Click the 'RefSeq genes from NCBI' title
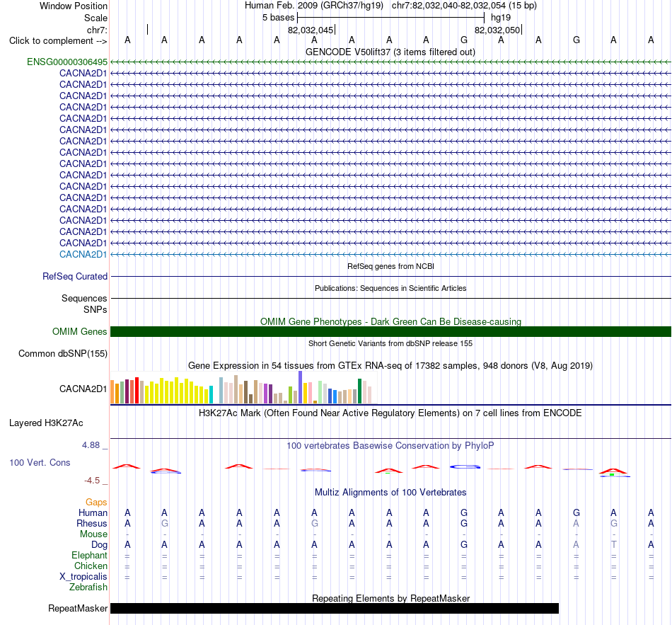Viewport: 672px width, 625px height. coord(390,266)
